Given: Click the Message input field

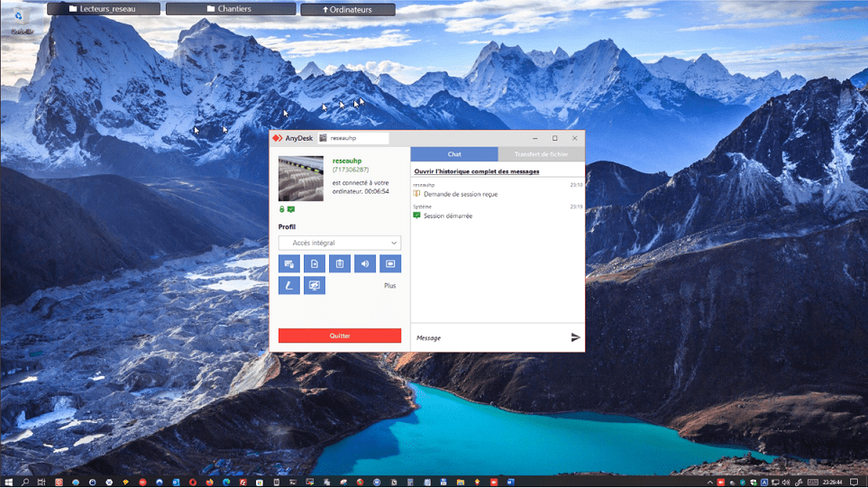Looking at the screenshot, I should [490, 338].
